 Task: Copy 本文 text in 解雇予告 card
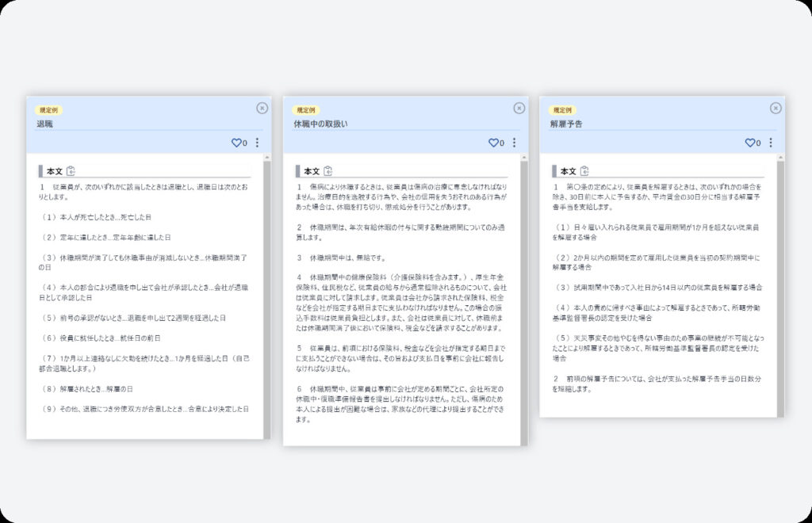pos(585,170)
